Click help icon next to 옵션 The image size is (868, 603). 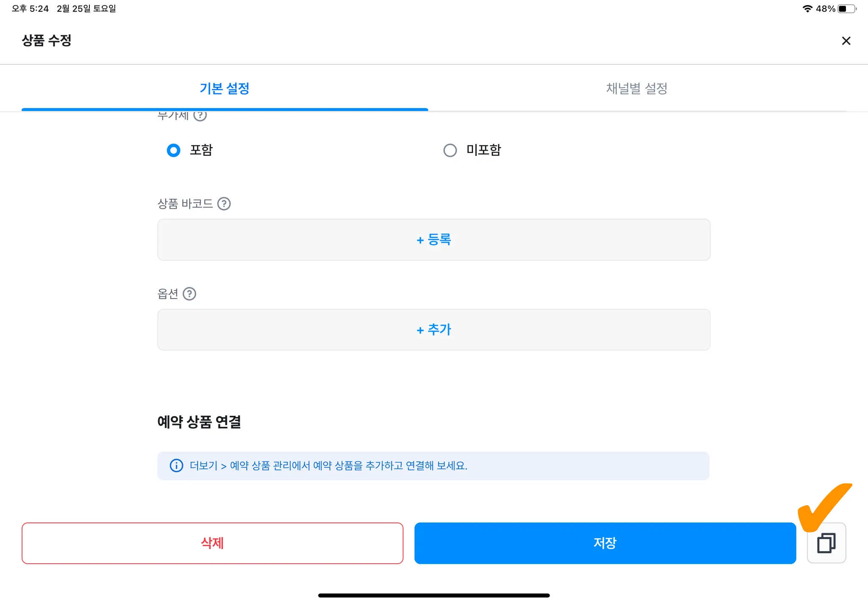(189, 294)
